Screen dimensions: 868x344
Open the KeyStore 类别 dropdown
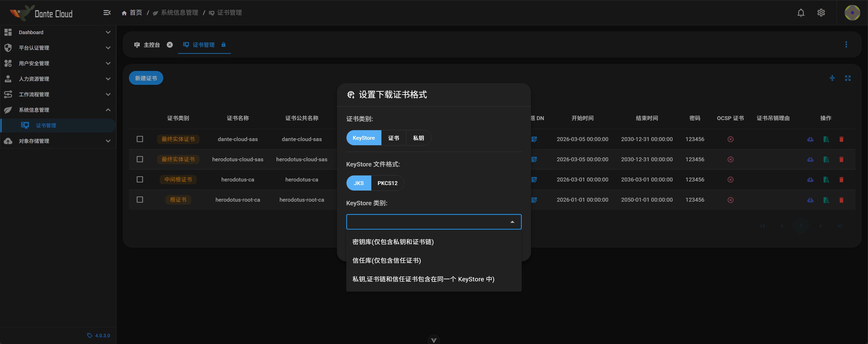coord(434,222)
